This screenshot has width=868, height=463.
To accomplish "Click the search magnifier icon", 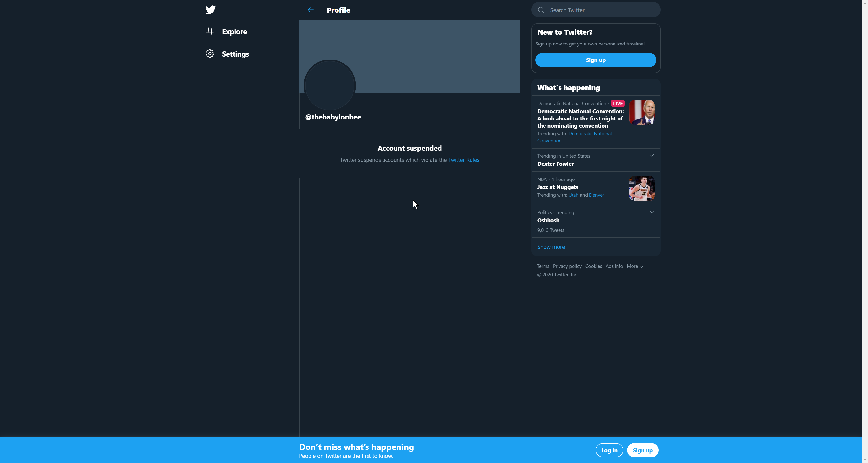I will tap(541, 10).
